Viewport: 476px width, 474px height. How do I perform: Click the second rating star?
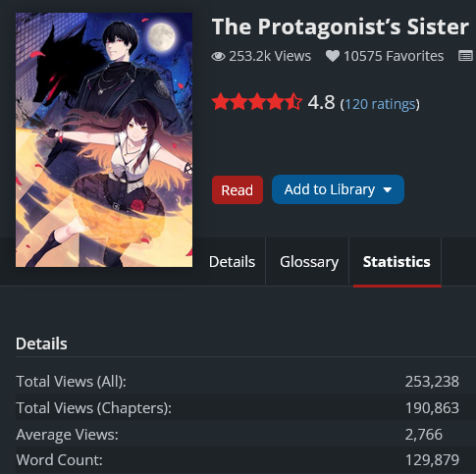pos(238,102)
